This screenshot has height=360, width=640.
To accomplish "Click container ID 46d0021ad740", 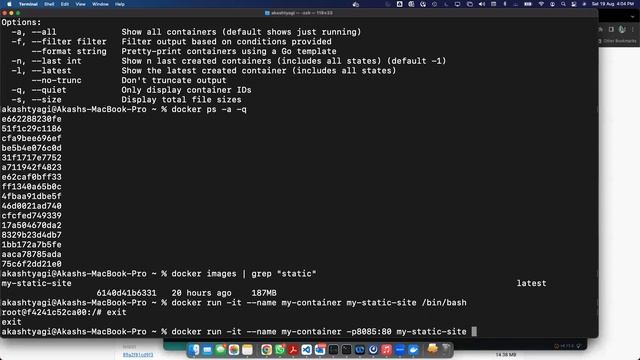I will pyautogui.click(x=31, y=206).
